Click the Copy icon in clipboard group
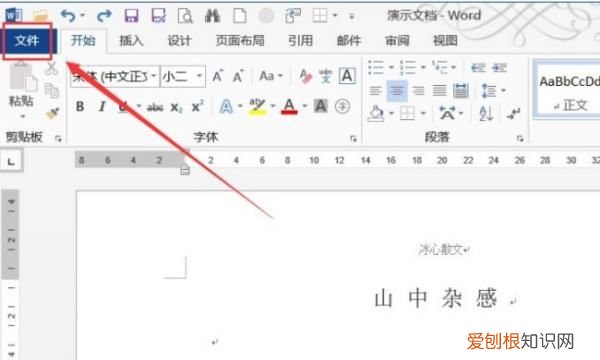 coord(52,91)
